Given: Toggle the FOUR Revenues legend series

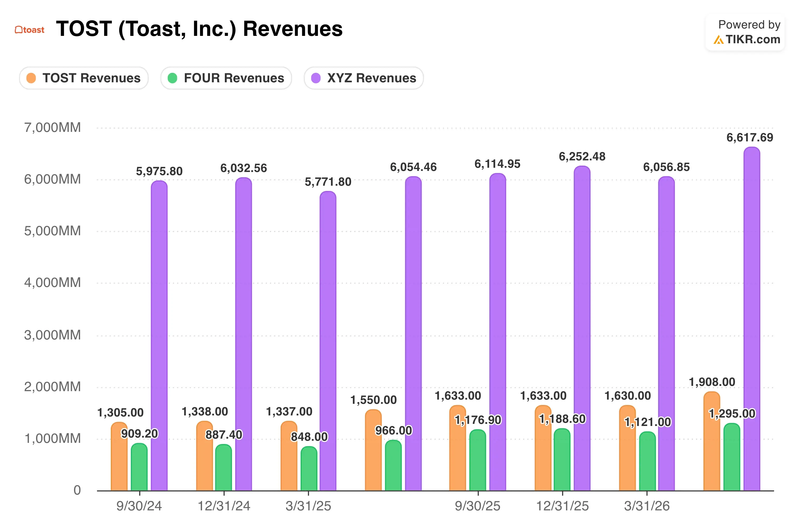Looking at the screenshot, I should [x=226, y=78].
